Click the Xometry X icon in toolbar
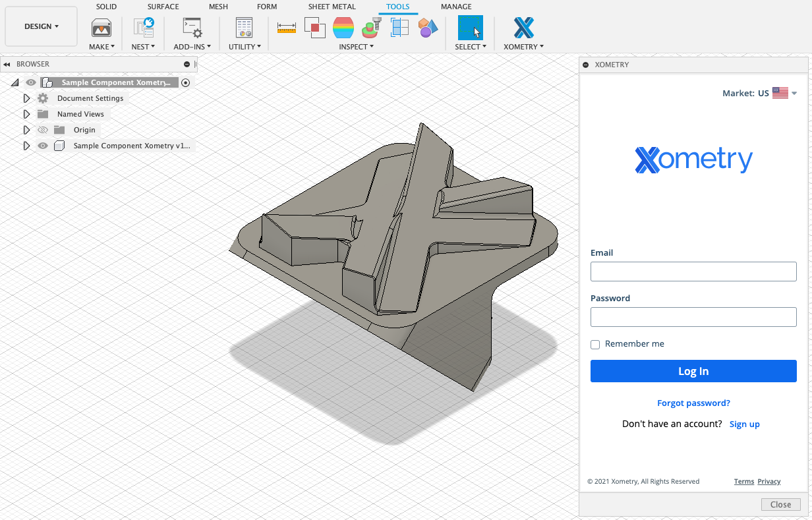This screenshot has width=812, height=520. 523,28
